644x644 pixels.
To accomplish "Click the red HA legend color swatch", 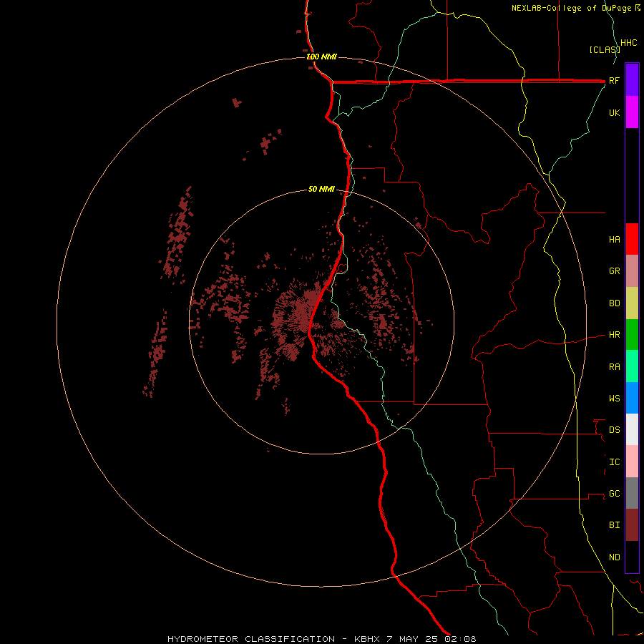I will tap(632, 239).
